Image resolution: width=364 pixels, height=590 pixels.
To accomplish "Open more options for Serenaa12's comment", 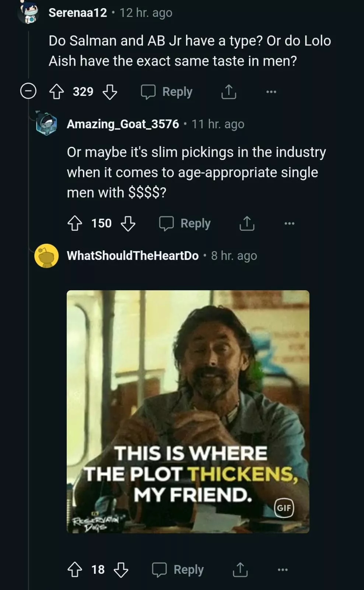I will tap(271, 91).
